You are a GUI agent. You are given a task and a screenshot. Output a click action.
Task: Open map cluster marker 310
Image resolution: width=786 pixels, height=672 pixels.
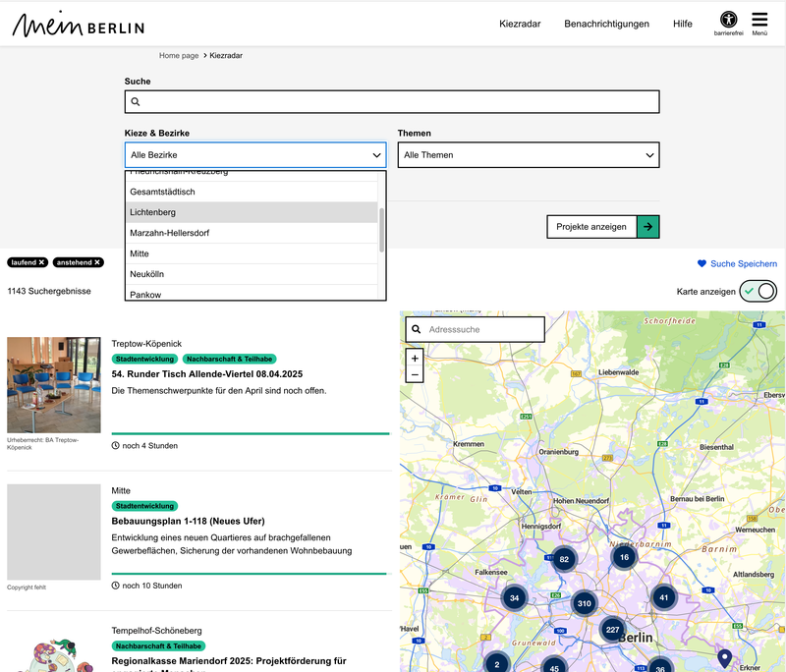[584, 603]
